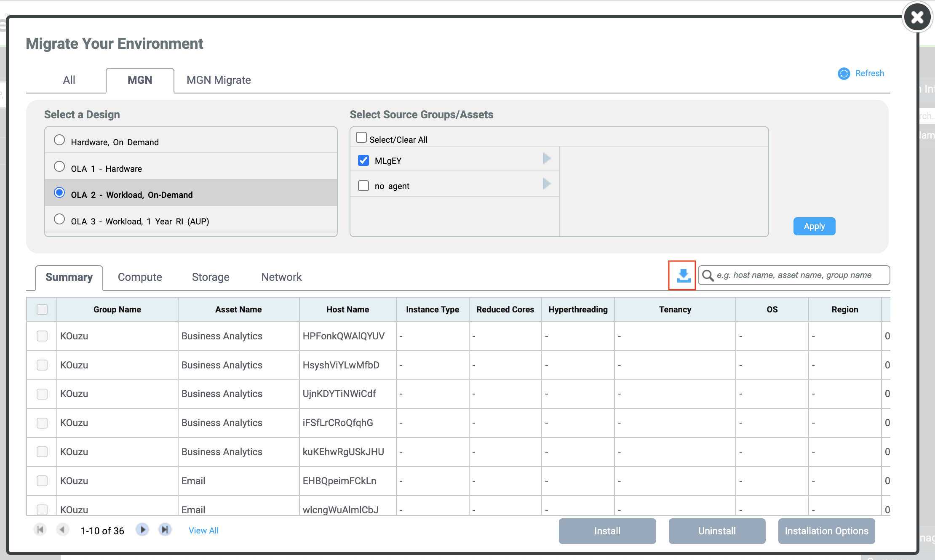Go to previous page of results
The height and width of the screenshot is (560, 935).
[x=62, y=530]
